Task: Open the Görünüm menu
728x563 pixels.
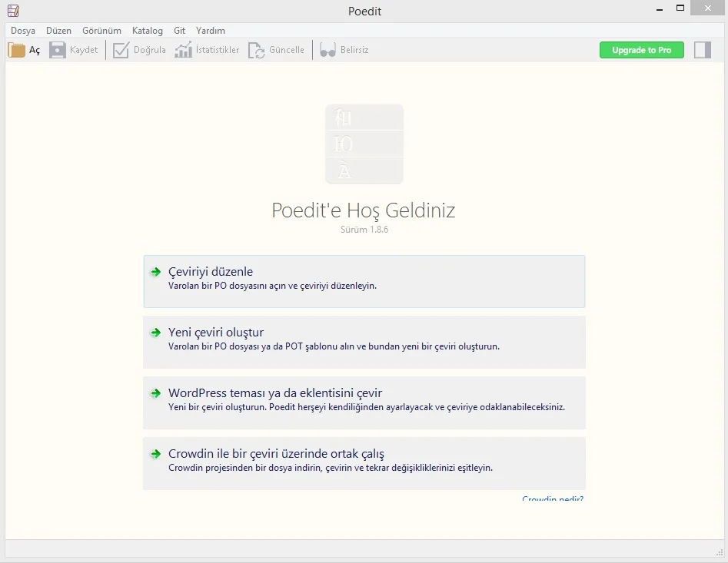Action: click(x=101, y=31)
